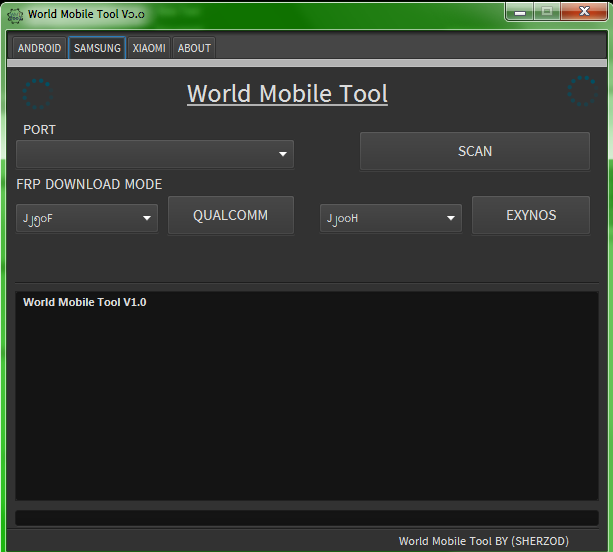This screenshot has width=613, height=552.
Task: Click the left spinning loader icon
Action: click(38, 94)
